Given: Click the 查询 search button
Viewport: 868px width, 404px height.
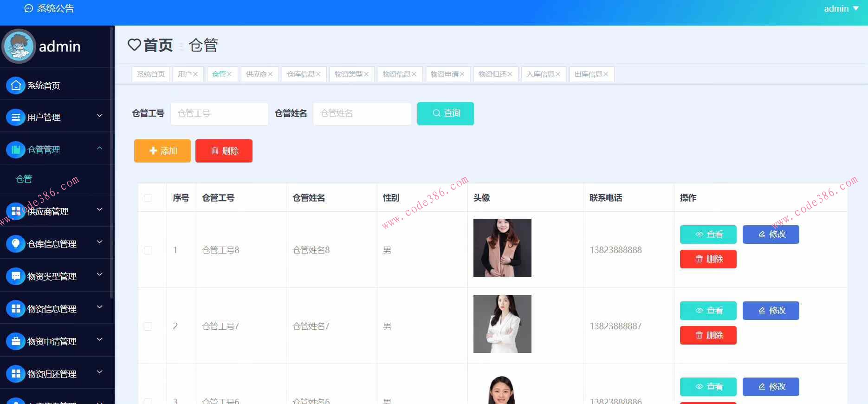Looking at the screenshot, I should pyautogui.click(x=446, y=113).
